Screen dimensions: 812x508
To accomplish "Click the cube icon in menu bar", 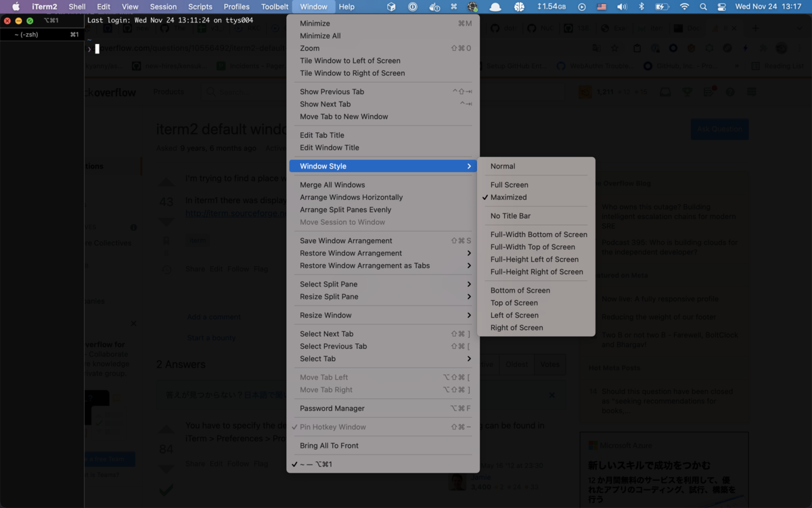I will point(391,7).
